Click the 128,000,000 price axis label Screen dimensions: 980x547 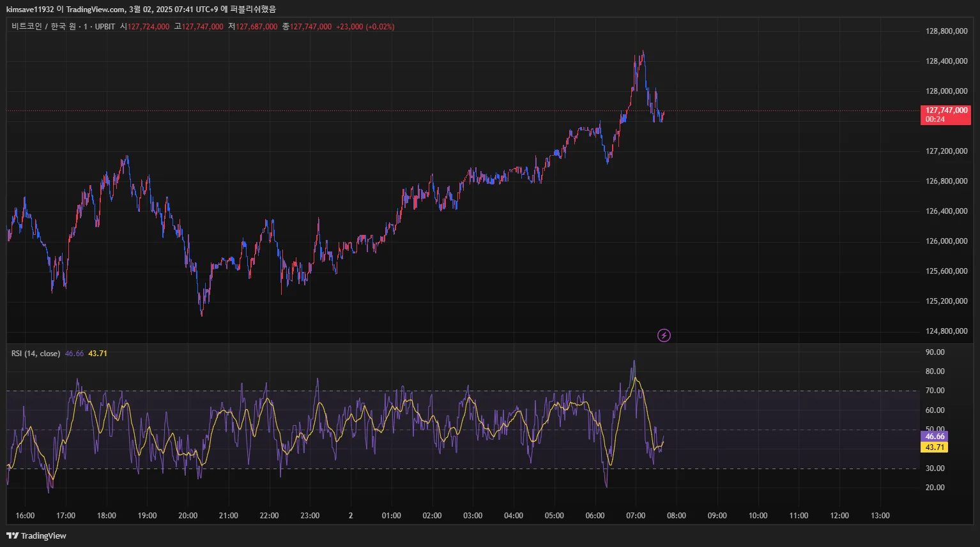(946, 91)
